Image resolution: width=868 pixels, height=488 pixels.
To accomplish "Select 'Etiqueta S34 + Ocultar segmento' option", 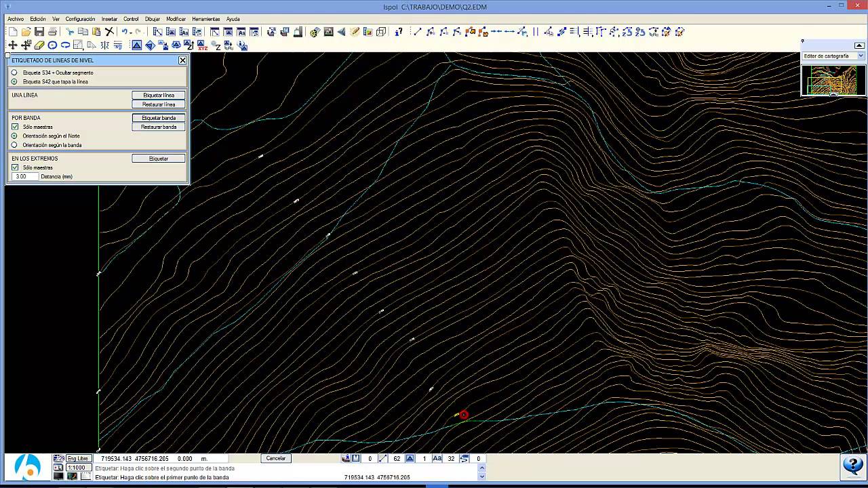I will pos(14,73).
